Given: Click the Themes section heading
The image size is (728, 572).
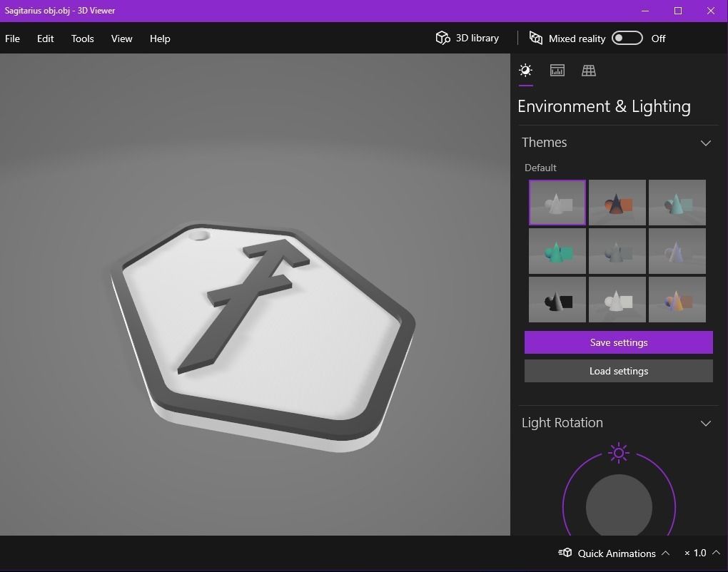Looking at the screenshot, I should tap(544, 143).
